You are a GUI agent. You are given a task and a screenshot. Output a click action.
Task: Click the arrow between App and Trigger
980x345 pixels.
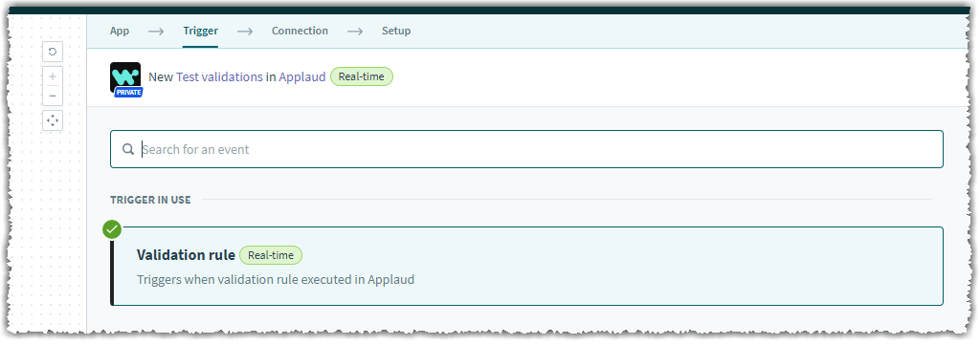156,32
